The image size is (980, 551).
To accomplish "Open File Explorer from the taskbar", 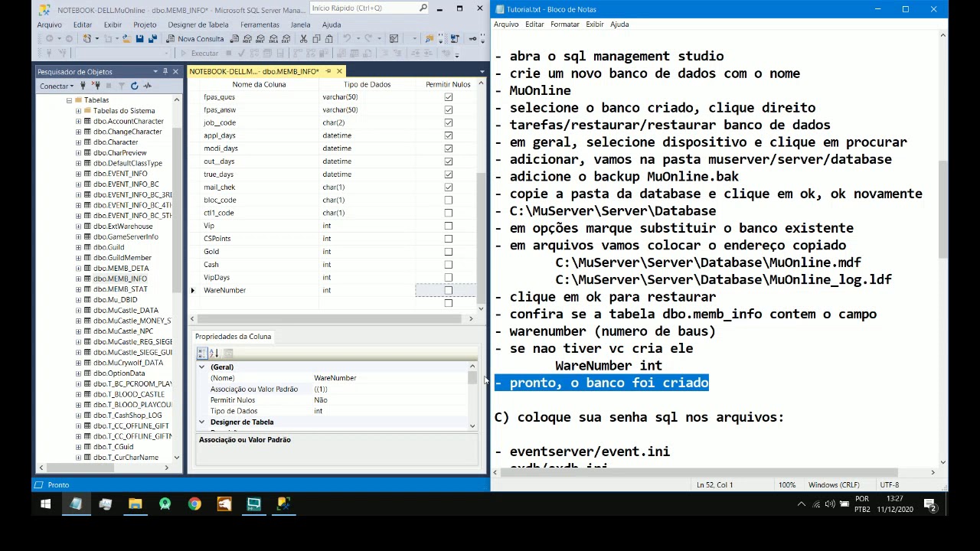I will [x=135, y=504].
